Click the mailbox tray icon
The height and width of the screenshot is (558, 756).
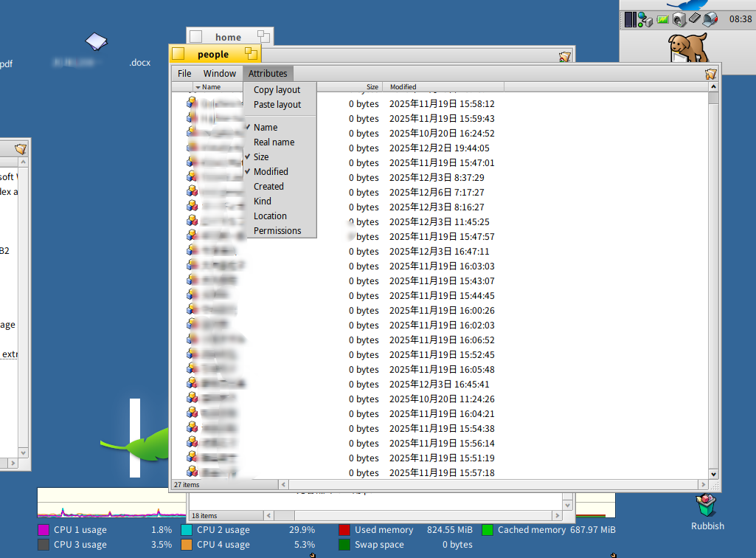click(710, 20)
